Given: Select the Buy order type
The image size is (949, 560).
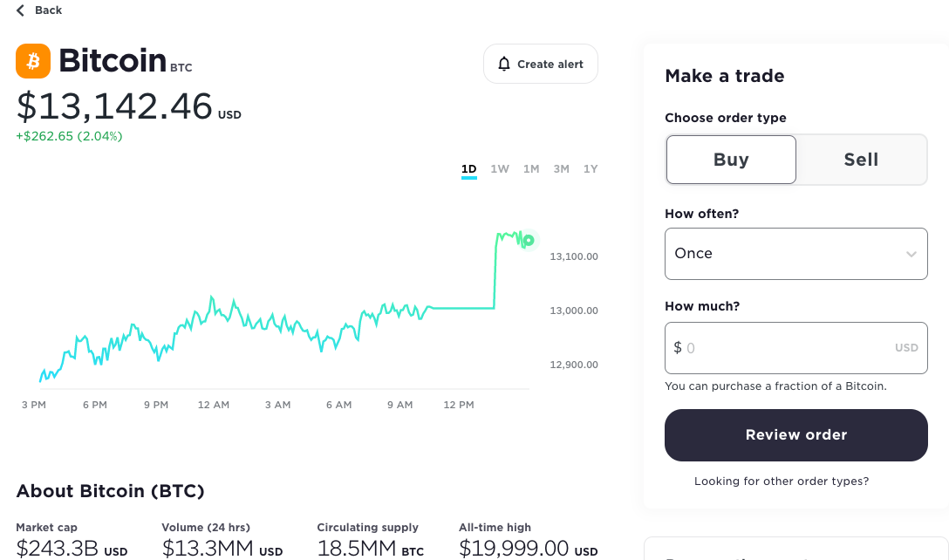Looking at the screenshot, I should tap(731, 160).
